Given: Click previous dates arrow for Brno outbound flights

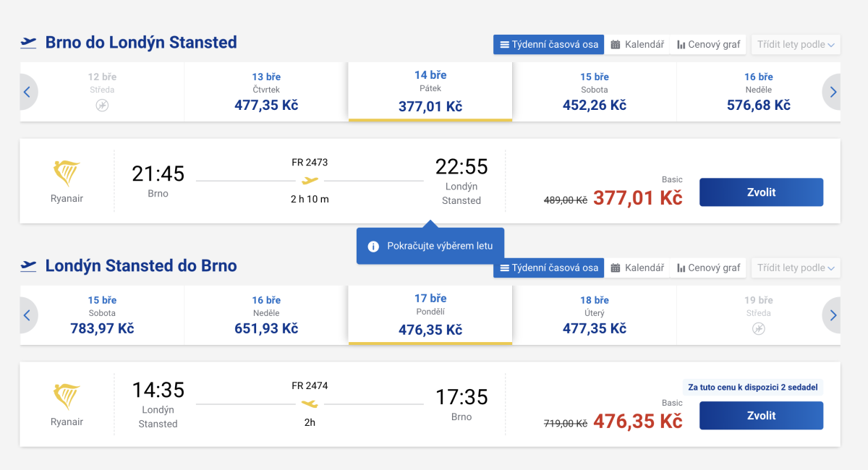Looking at the screenshot, I should (x=27, y=92).
